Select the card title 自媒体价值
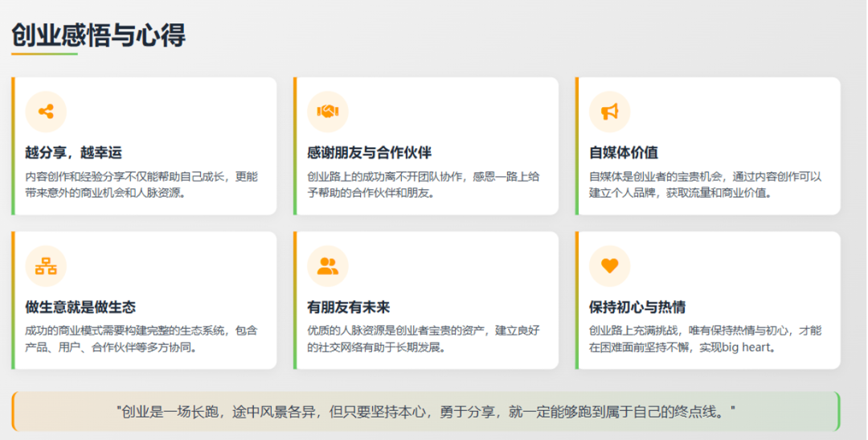 (x=624, y=152)
